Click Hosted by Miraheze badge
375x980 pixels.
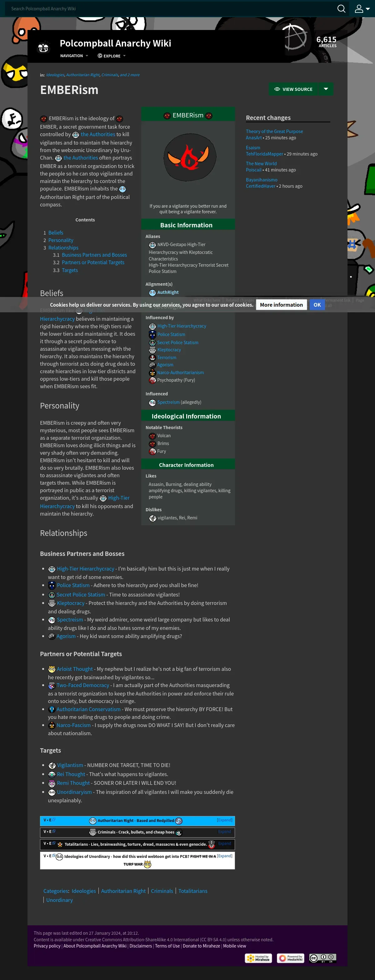click(258, 958)
